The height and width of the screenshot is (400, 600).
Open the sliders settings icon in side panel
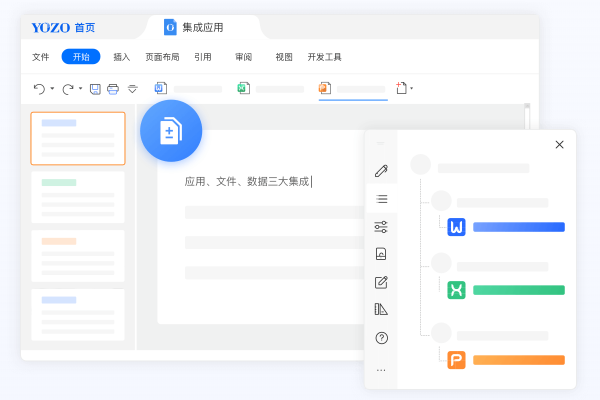pyautogui.click(x=381, y=227)
